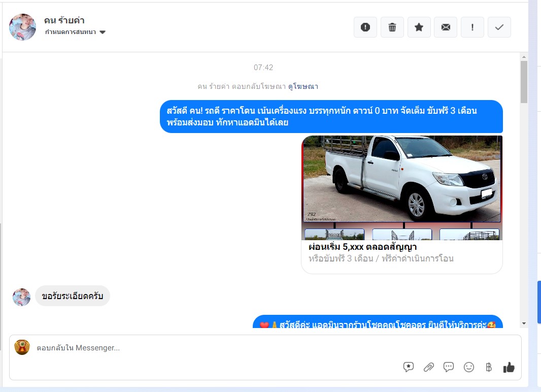Click the page avatar beside reply box
This screenshot has width=541, height=392.
22,347
